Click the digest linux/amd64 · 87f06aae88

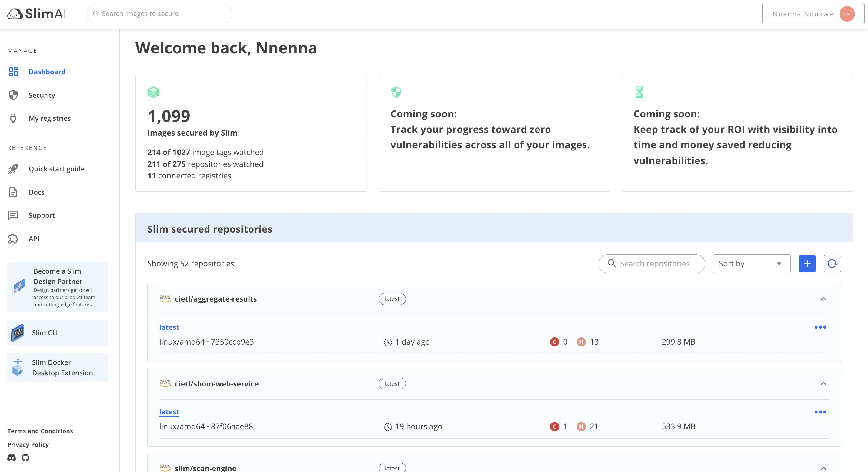click(x=206, y=426)
